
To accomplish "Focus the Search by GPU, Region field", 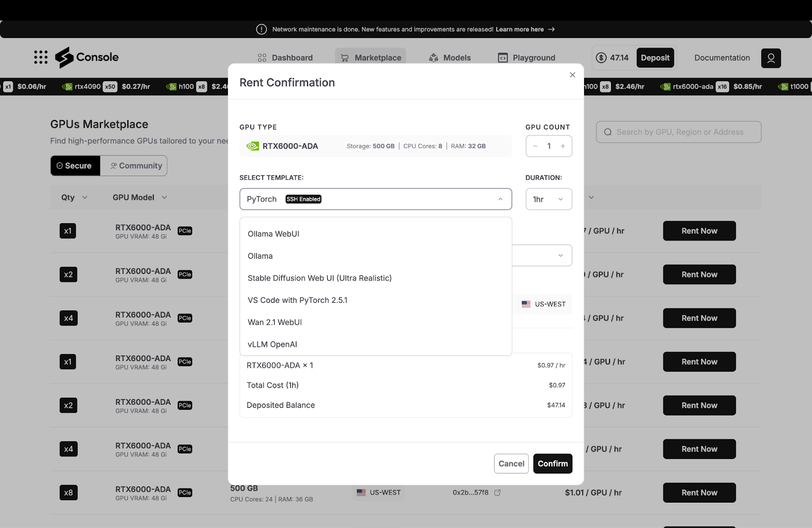I will coord(679,132).
